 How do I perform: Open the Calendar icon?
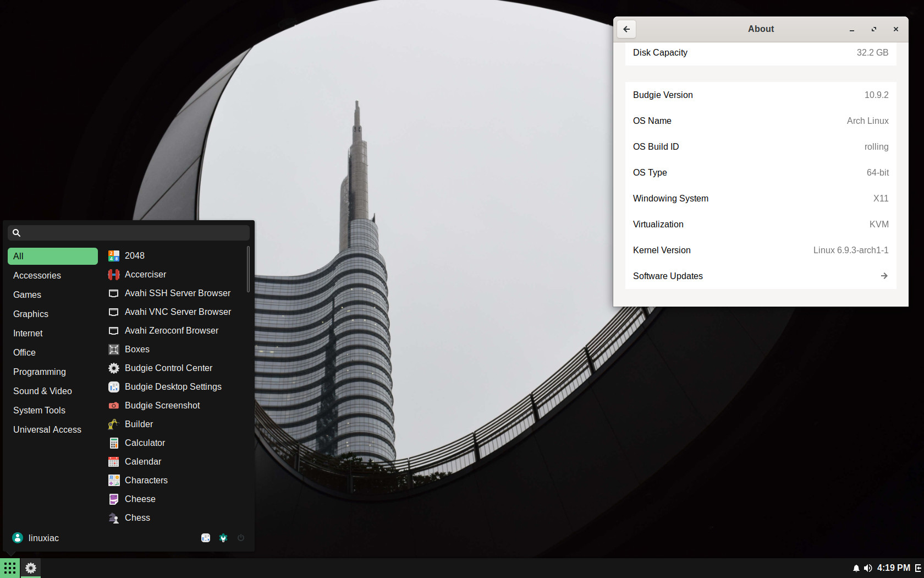[x=114, y=462]
